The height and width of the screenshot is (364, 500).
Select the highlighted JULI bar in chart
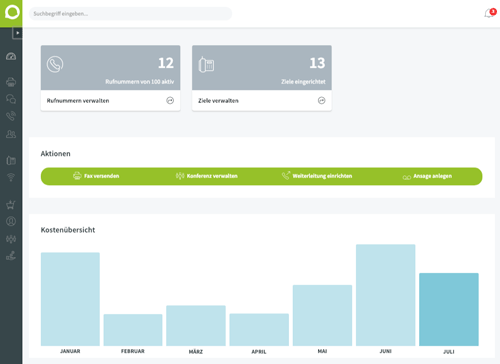click(449, 309)
